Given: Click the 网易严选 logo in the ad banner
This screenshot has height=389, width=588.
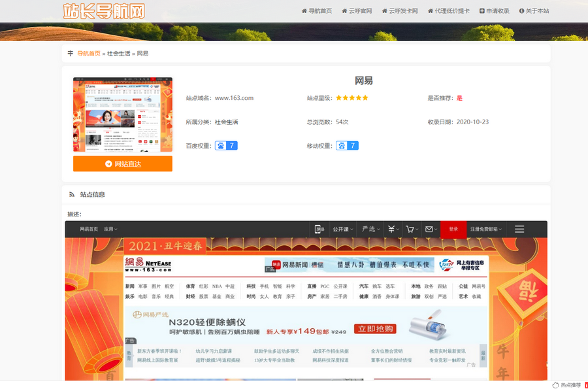Looking at the screenshot, I should point(150,314).
